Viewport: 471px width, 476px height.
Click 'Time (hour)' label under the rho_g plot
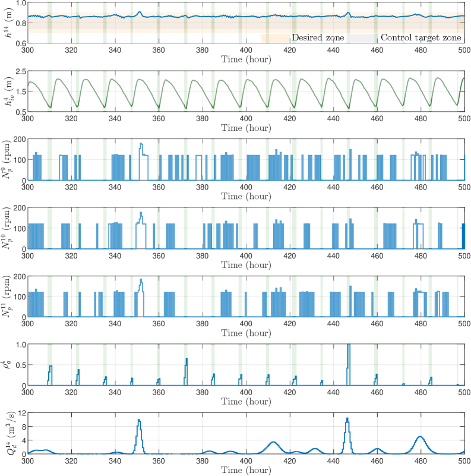click(x=246, y=402)
